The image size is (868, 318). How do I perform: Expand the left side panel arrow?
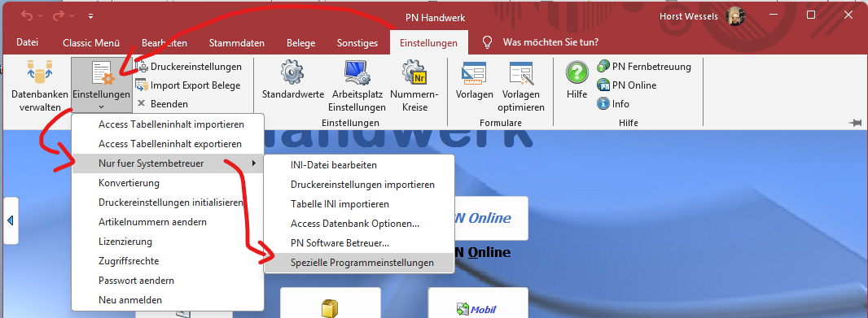point(11,220)
